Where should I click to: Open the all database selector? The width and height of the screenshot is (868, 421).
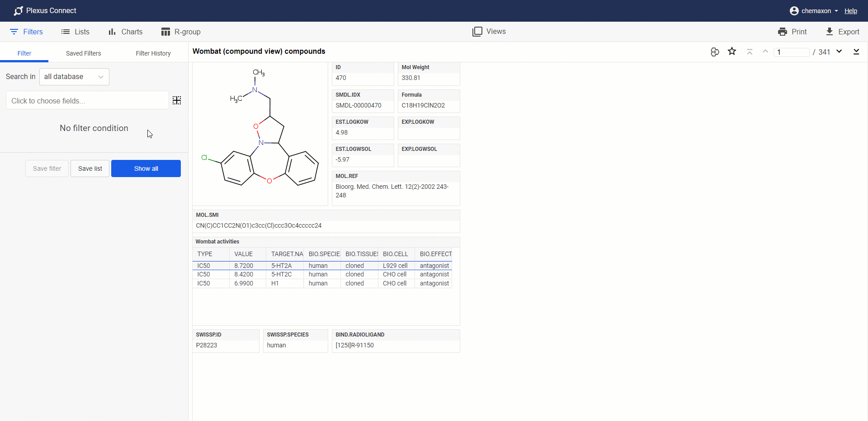(x=74, y=77)
